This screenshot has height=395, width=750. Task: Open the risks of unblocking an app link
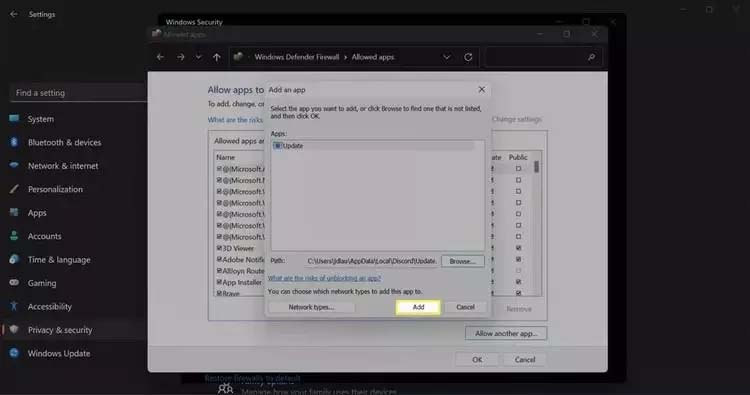pyautogui.click(x=324, y=278)
